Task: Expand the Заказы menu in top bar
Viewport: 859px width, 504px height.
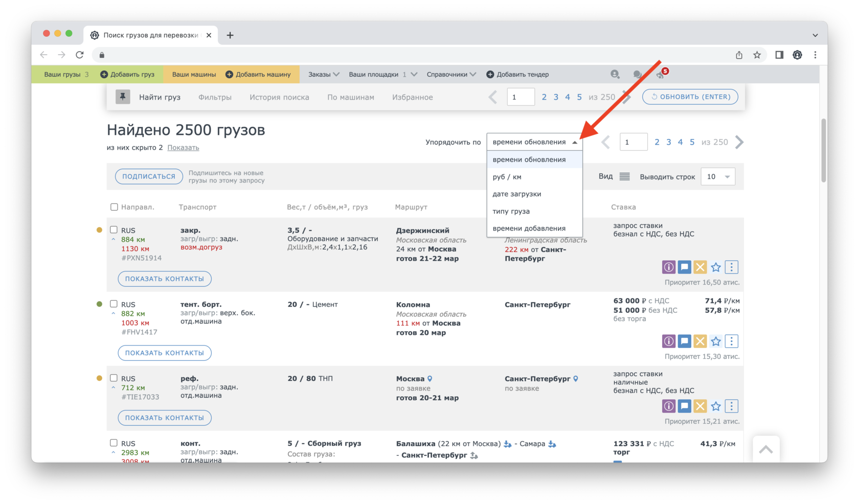Action: (x=324, y=74)
